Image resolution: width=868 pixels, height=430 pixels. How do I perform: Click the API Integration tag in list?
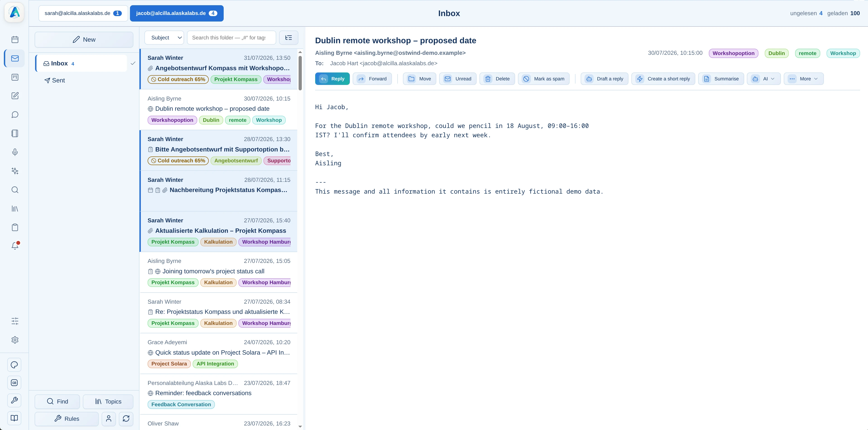pos(215,364)
